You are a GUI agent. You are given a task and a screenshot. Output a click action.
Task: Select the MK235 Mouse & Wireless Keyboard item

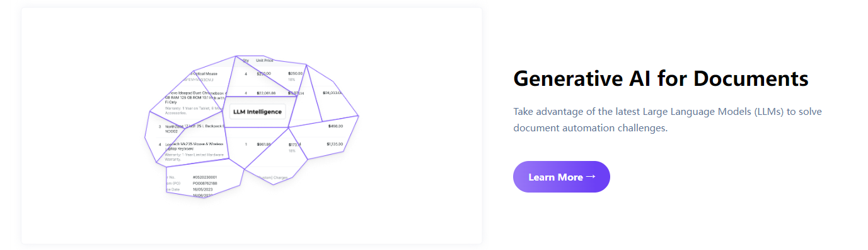click(194, 146)
